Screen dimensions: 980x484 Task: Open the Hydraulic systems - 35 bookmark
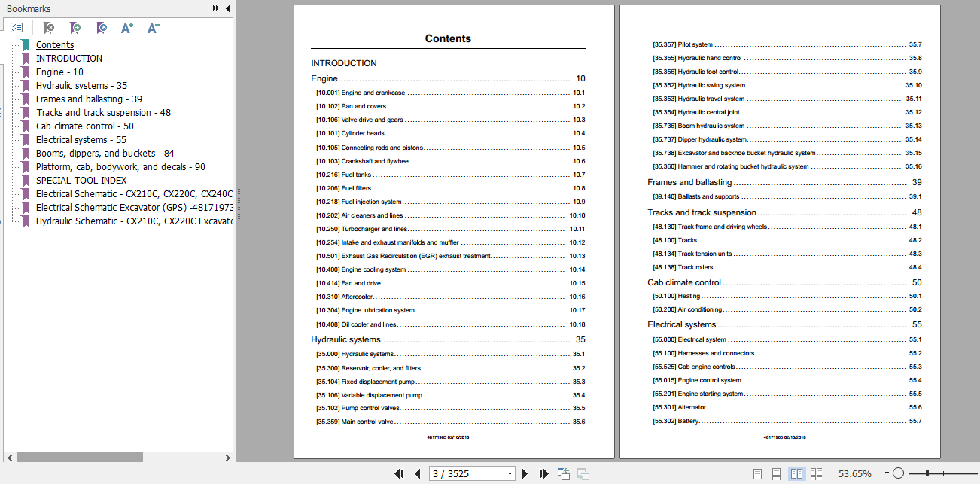point(81,86)
